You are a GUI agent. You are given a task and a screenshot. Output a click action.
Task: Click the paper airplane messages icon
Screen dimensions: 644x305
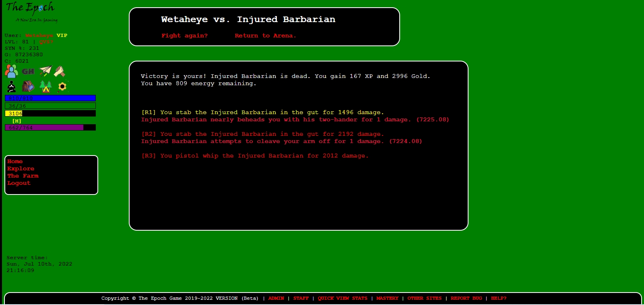coord(45,71)
